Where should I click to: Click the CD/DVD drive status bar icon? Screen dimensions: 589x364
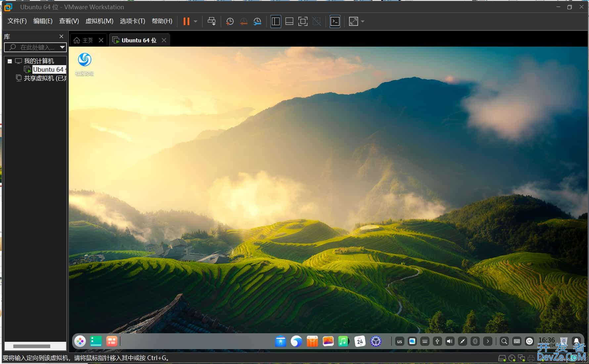point(512,358)
